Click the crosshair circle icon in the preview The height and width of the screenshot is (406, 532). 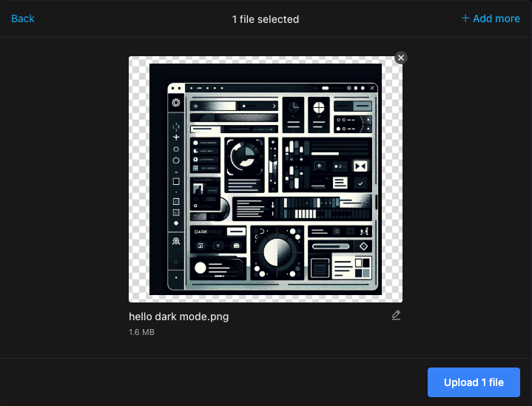click(x=319, y=108)
